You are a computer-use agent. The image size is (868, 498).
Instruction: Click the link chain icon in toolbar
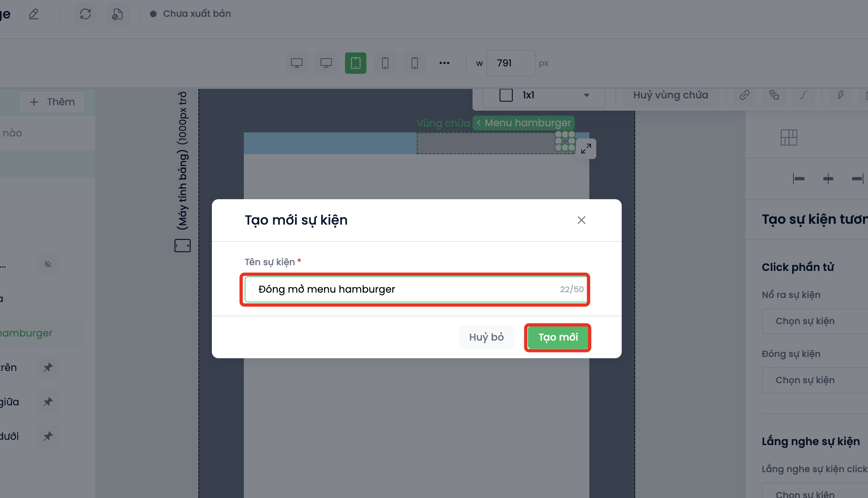click(744, 95)
